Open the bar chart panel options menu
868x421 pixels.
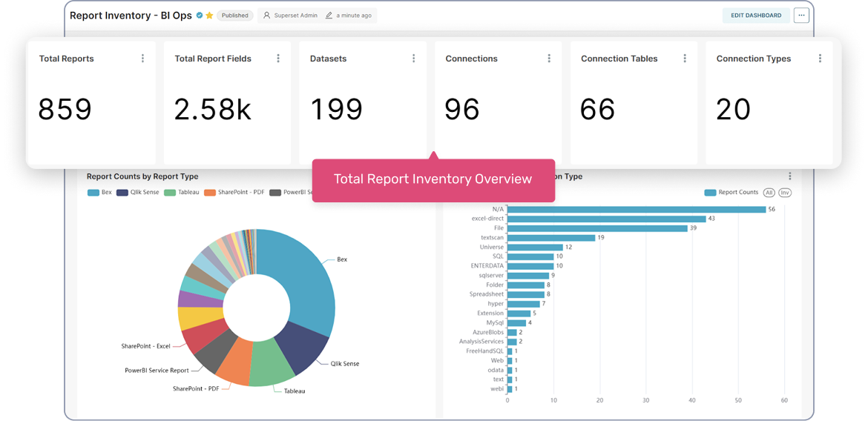pyautogui.click(x=790, y=176)
